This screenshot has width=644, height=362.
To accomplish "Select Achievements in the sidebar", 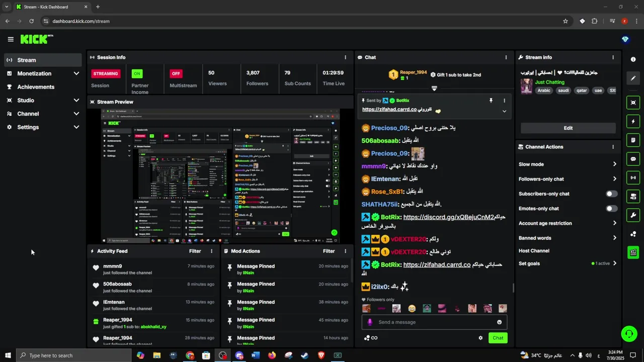I will click(43, 87).
